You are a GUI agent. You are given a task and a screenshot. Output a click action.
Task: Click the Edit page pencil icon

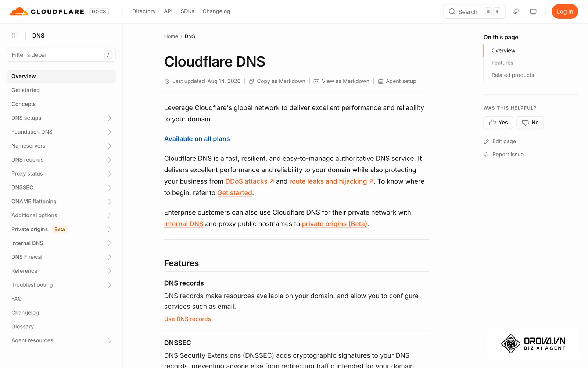[486, 141]
